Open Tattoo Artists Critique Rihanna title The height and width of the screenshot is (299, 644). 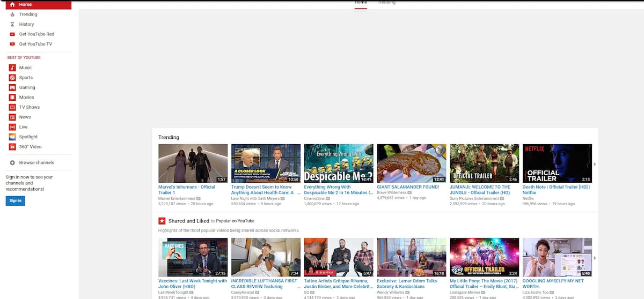coord(338,283)
